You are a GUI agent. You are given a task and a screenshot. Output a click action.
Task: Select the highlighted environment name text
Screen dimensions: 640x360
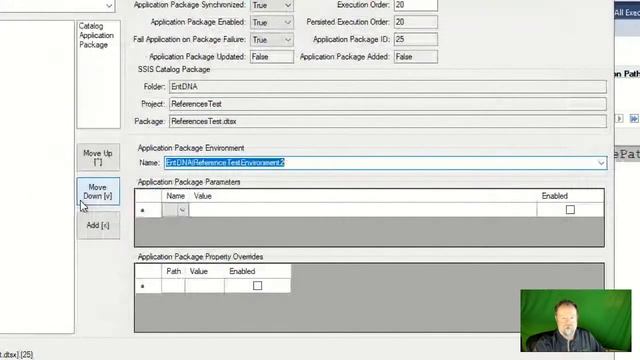(x=224, y=163)
